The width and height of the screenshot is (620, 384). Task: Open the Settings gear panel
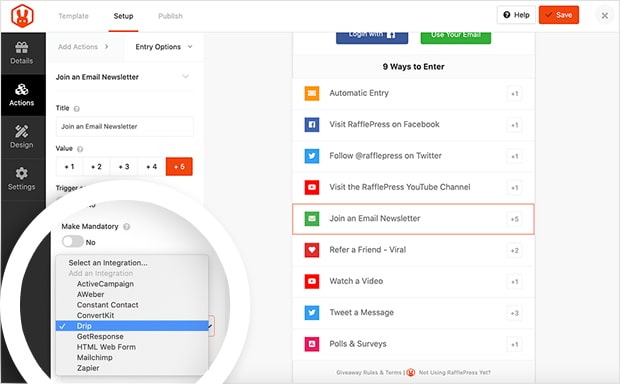[x=22, y=179]
